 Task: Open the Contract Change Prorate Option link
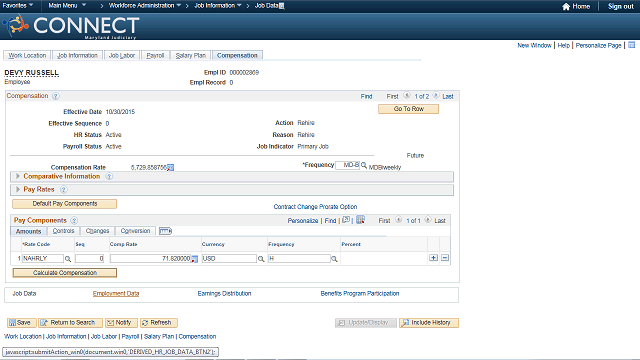(x=315, y=207)
